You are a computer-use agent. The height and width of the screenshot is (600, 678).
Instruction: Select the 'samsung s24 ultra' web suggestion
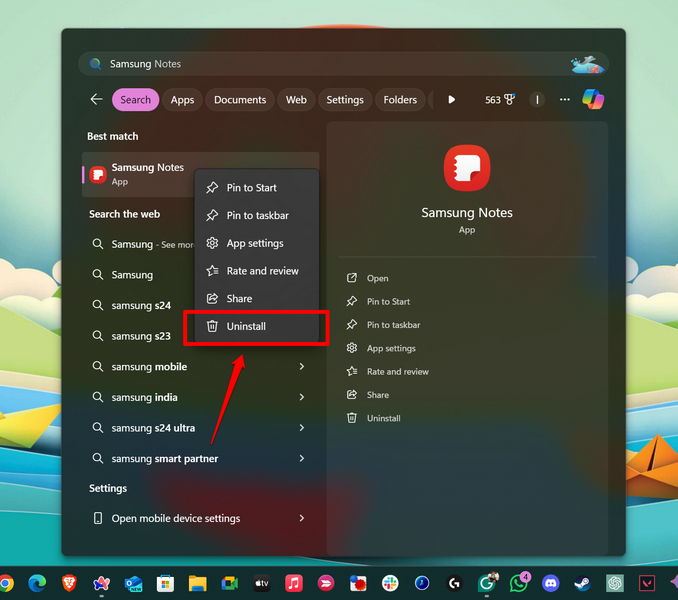point(153,428)
